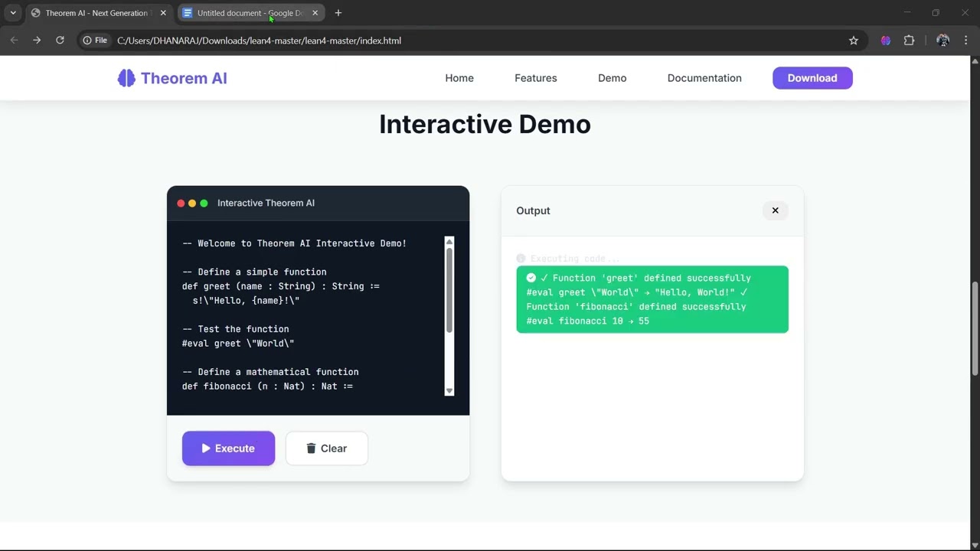Click the checkmark icon in output message
Screen dimensions: 980x551
pyautogui.click(x=531, y=278)
